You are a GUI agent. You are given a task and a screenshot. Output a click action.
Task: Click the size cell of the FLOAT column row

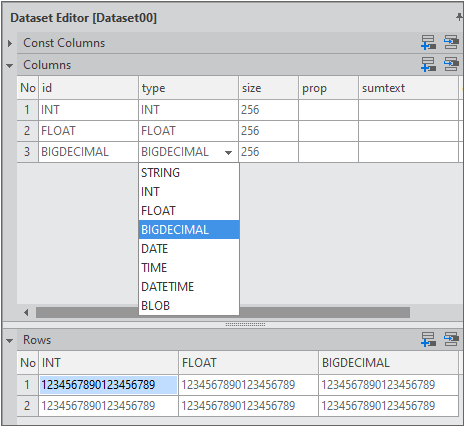[x=268, y=131]
